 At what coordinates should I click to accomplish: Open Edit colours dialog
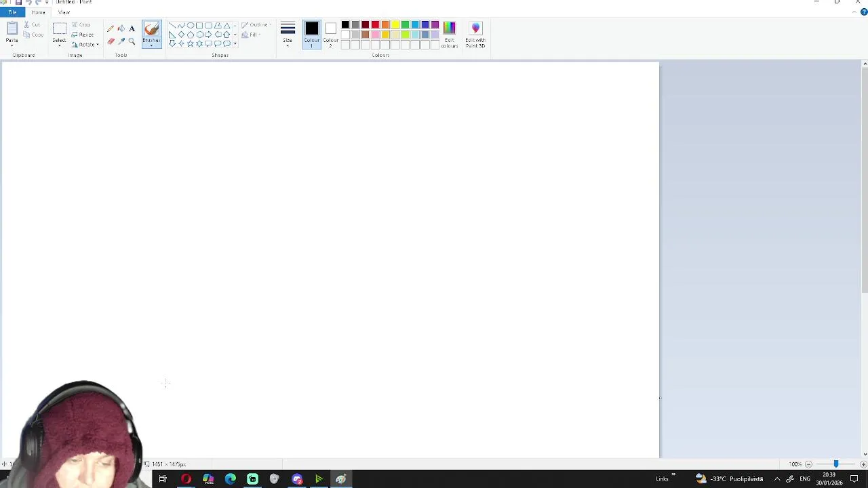tap(449, 35)
